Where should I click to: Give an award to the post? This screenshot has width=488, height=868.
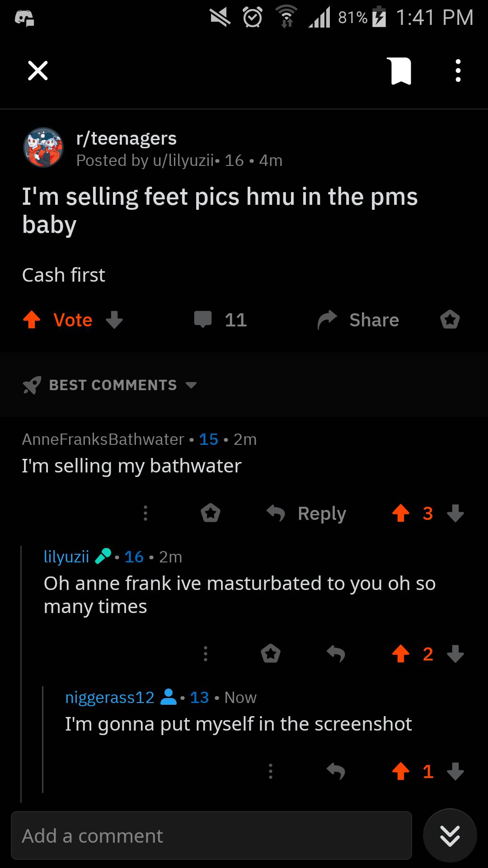tap(450, 320)
